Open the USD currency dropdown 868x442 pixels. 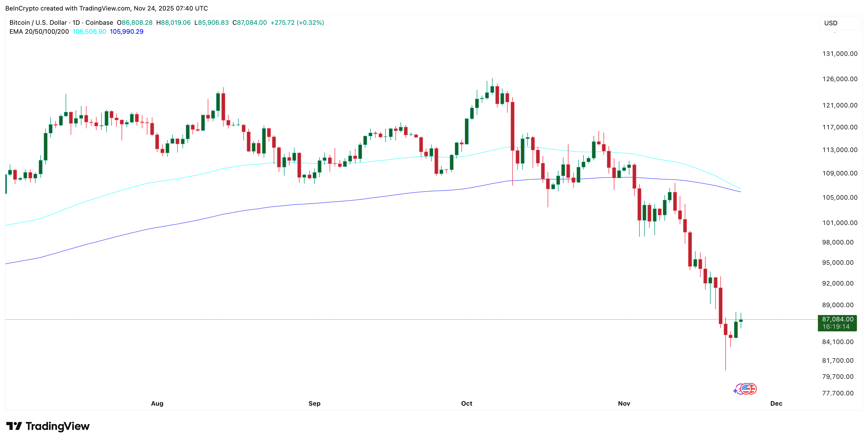(839, 23)
